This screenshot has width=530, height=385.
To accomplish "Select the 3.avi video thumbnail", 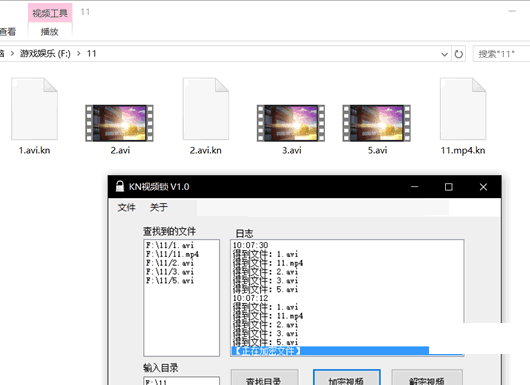I will (x=291, y=123).
